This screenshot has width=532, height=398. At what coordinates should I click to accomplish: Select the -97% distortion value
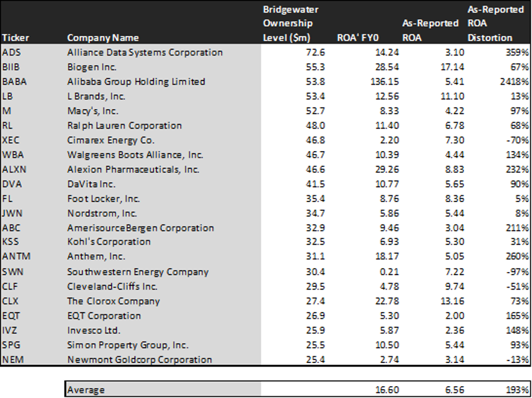tap(518, 272)
